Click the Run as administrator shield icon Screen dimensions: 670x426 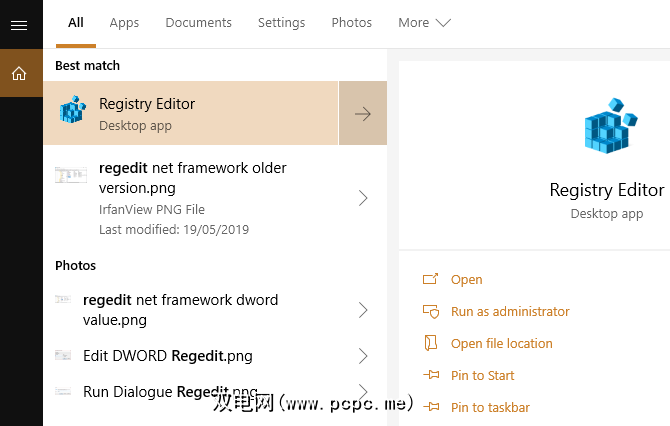(x=431, y=312)
